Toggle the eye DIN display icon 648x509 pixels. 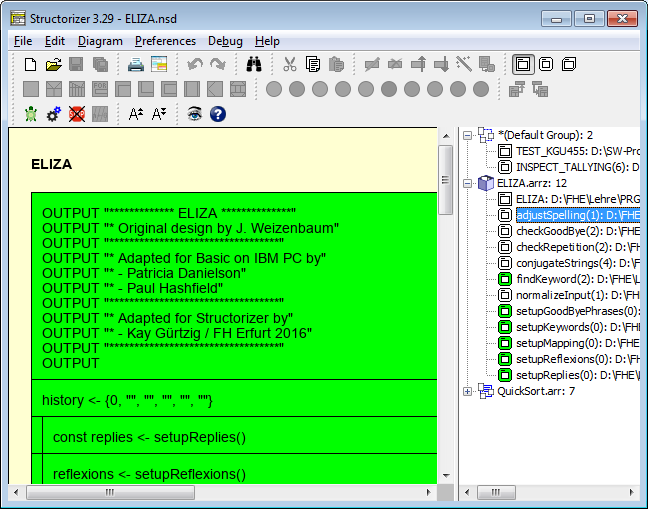tap(194, 114)
